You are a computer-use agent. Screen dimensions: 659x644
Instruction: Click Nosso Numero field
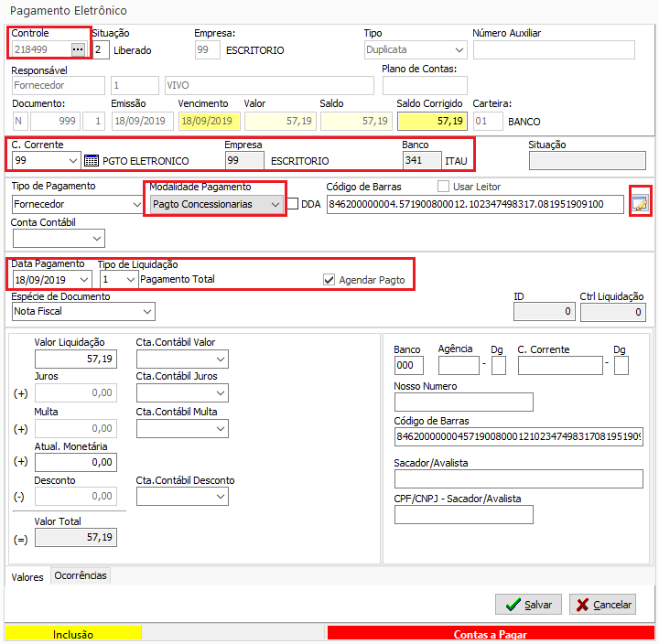463,402
